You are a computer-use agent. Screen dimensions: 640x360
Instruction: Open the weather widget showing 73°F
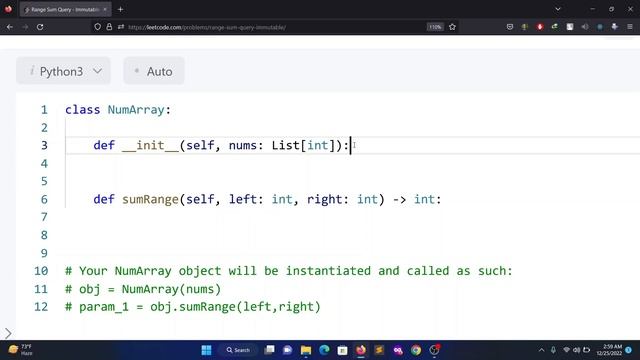point(20,350)
